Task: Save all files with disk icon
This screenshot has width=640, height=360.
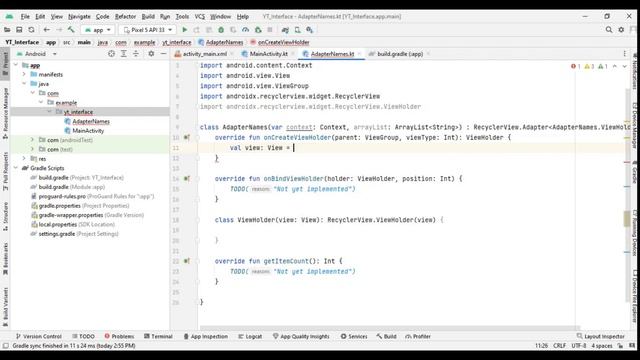Action: click(x=19, y=30)
